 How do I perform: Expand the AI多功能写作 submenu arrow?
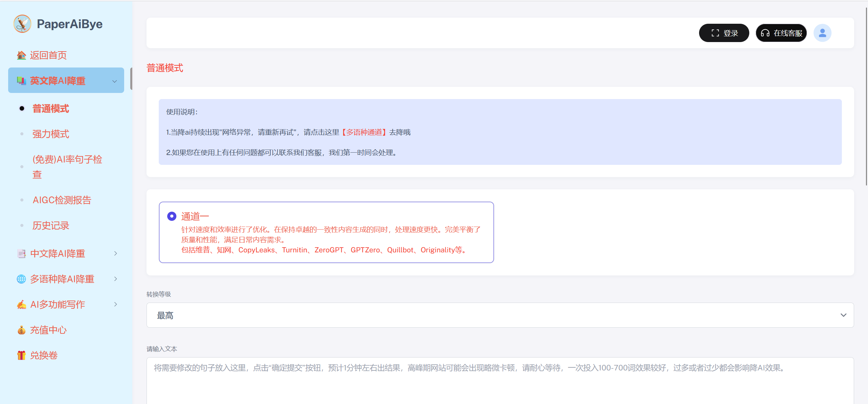pyautogui.click(x=116, y=305)
